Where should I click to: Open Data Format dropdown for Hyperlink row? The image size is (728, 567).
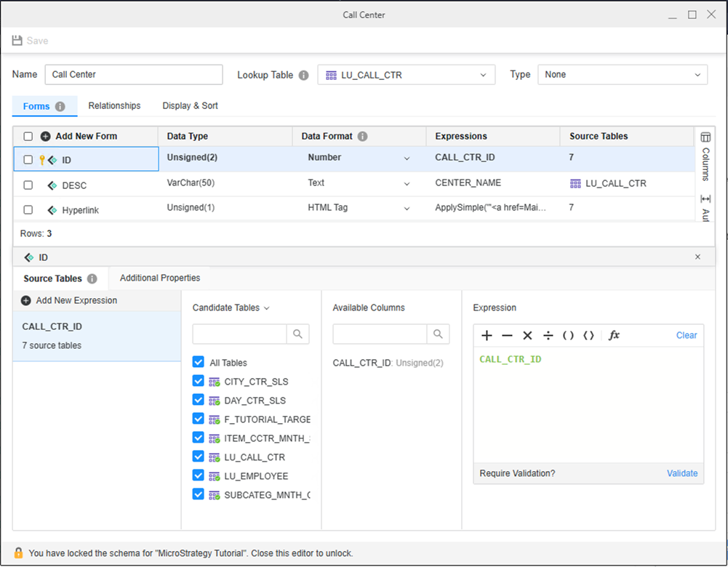[x=407, y=208]
